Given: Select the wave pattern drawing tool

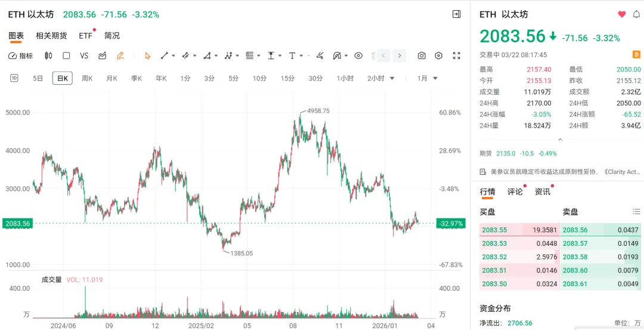Looking at the screenshot, I should (229, 56).
